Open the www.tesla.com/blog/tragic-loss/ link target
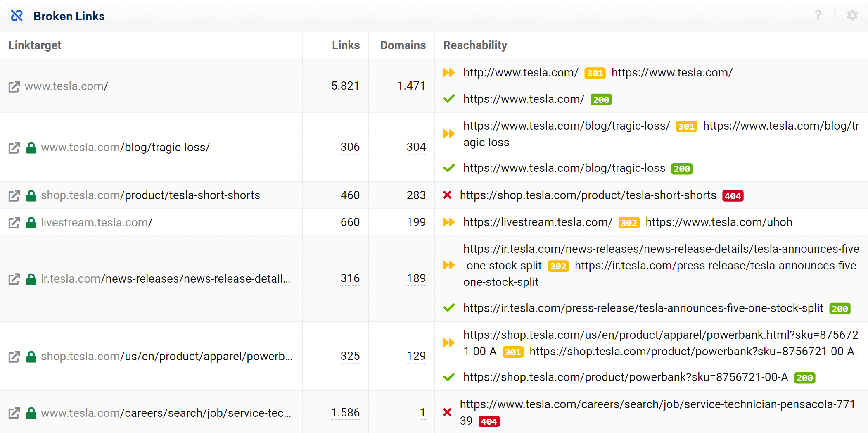868x433 pixels. click(126, 148)
